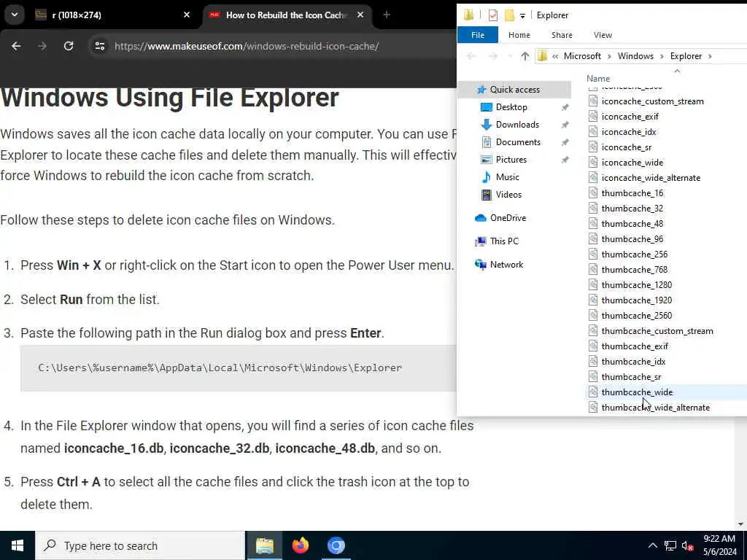Viewport: 747px width, 560px height.
Task: Expand chevron after Microsoft in breadcrumb
Action: pos(609,56)
